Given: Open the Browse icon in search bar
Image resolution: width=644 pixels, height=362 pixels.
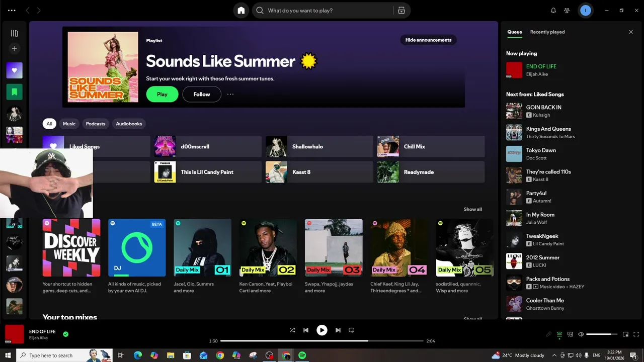Looking at the screenshot, I should (401, 10).
